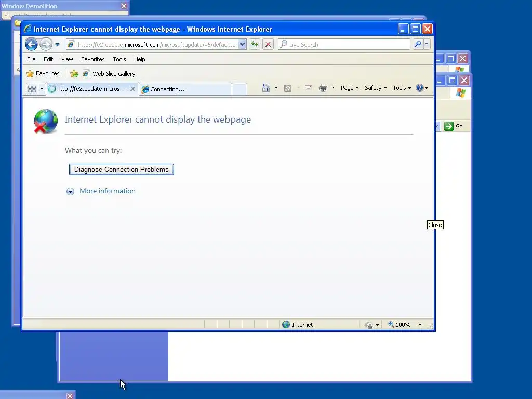Image resolution: width=532 pixels, height=399 pixels.
Task: Open the recent pages dropdown arrow
Action: pos(57,45)
